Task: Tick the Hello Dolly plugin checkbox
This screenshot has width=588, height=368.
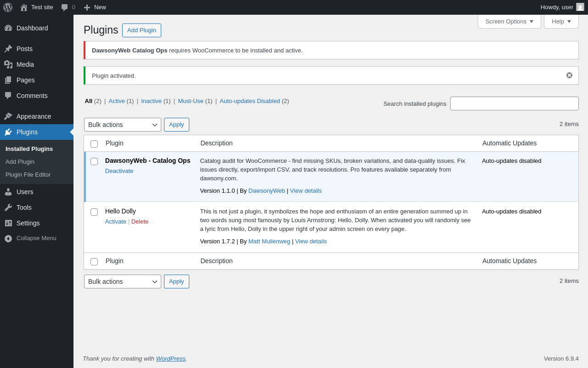Action: (x=94, y=212)
